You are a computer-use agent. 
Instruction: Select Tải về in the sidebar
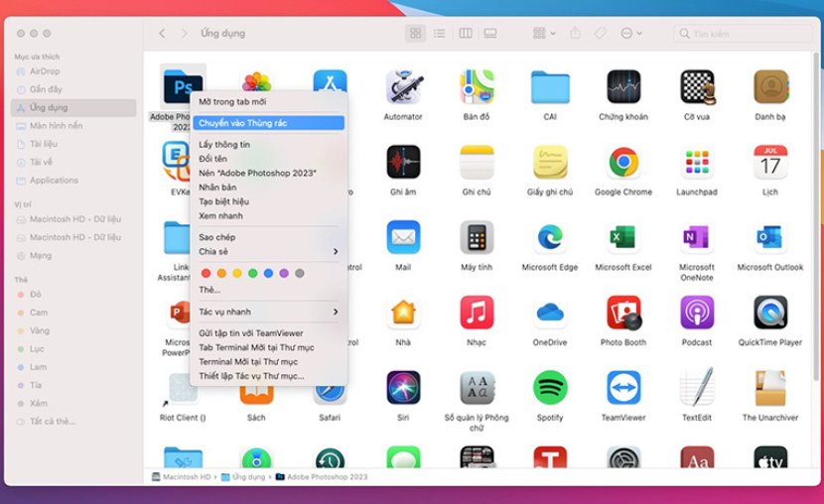pyautogui.click(x=73, y=163)
